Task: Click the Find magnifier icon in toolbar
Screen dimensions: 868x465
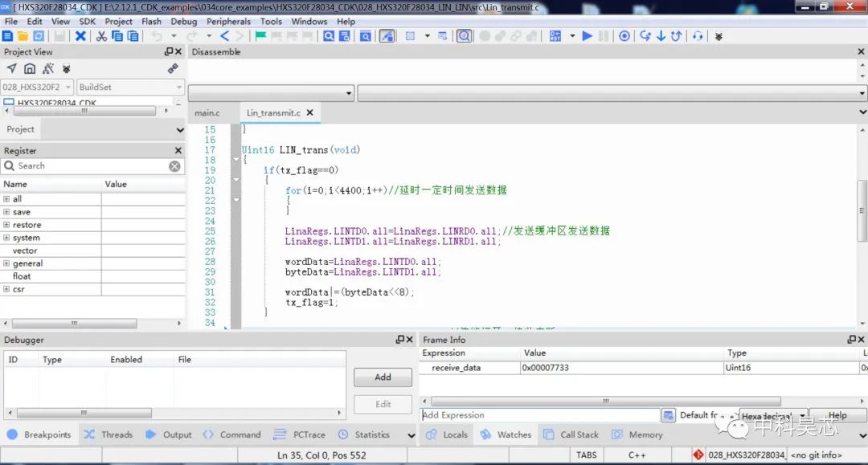Action: (329, 36)
